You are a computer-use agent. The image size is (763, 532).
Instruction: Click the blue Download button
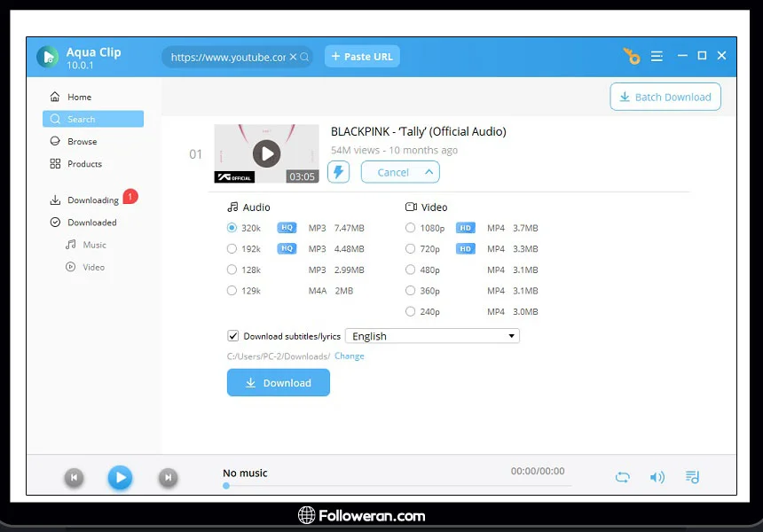[x=278, y=383]
